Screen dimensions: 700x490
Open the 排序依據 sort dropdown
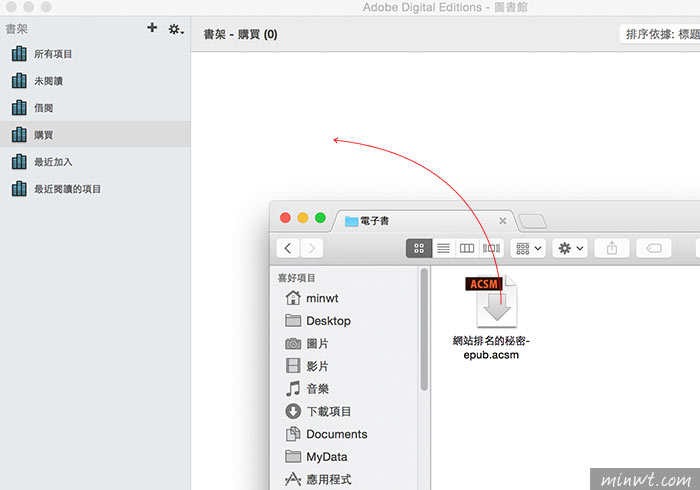pos(660,34)
